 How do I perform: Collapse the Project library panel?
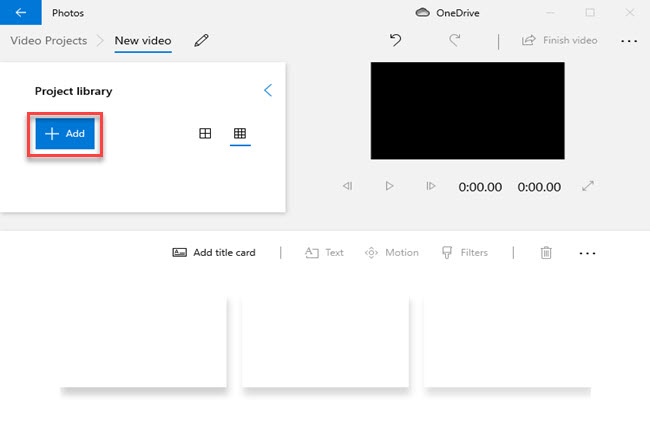(x=267, y=91)
